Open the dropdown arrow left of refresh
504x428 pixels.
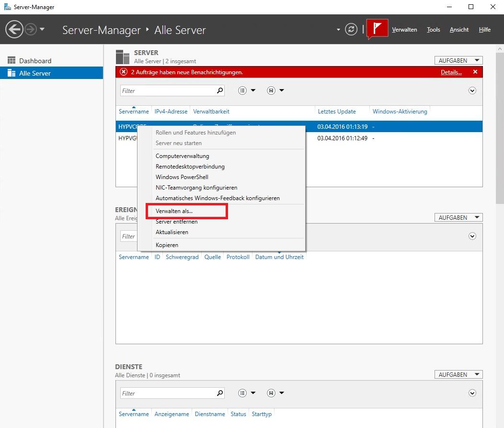[338, 30]
